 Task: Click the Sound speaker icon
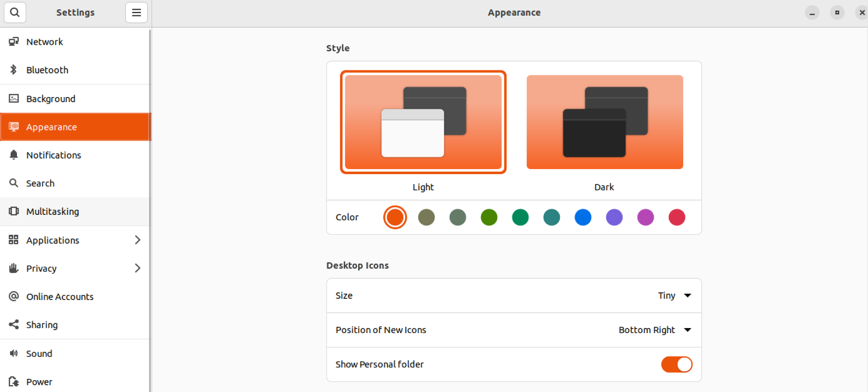tap(14, 353)
